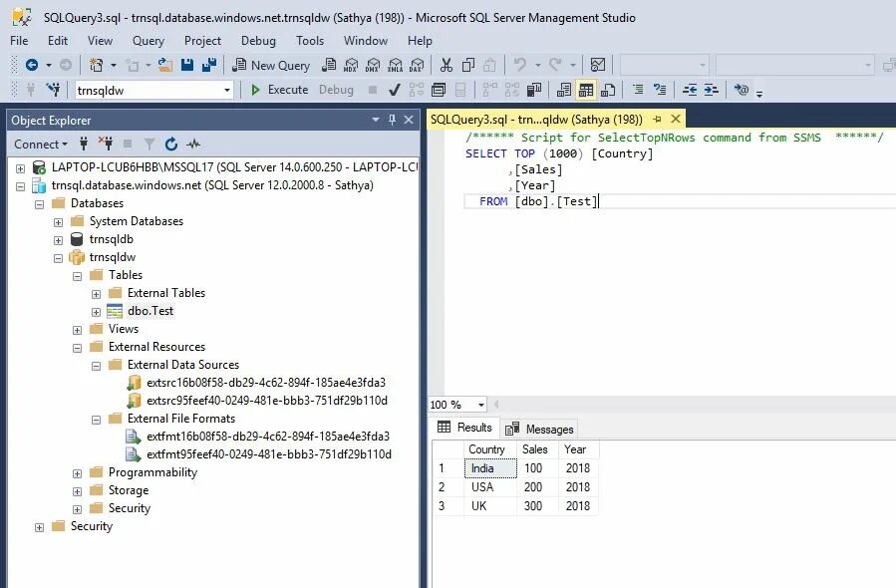The height and width of the screenshot is (588, 896).
Task: Open the Project menu
Action: click(x=202, y=41)
